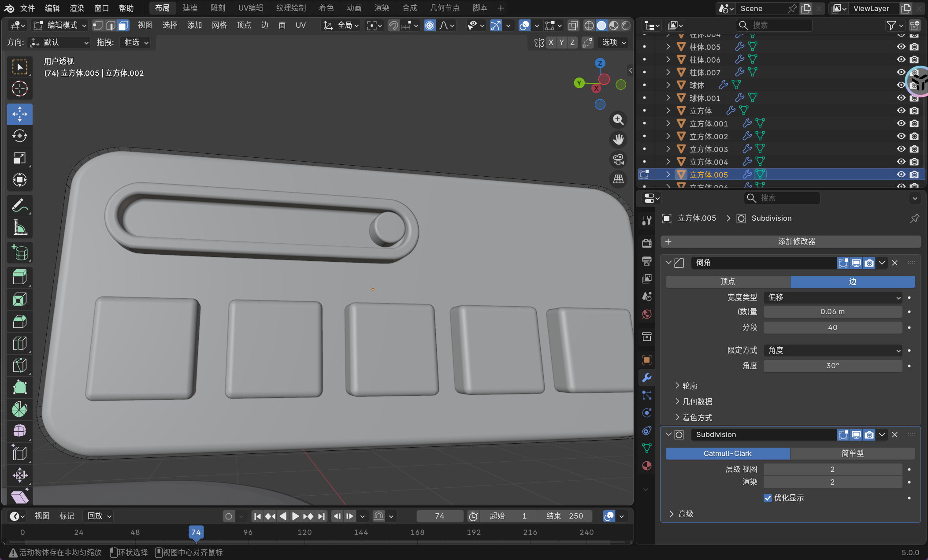928x560 pixels.
Task: Open the 宽度类型 dropdown showing 偏移
Action: pyautogui.click(x=832, y=297)
